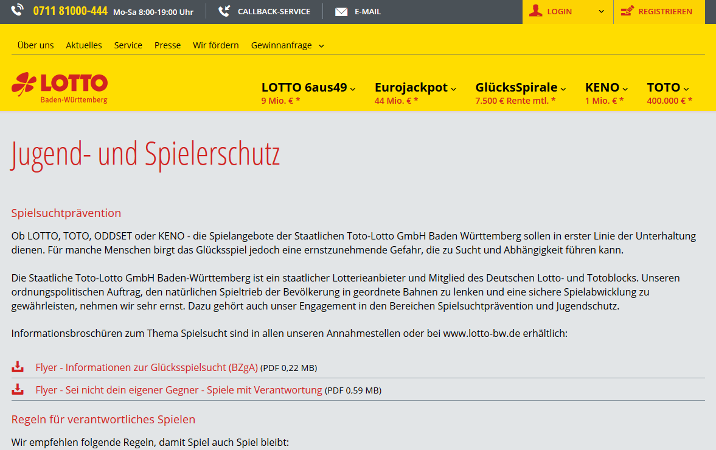Click (PDF 0,22 MB) file size text
The image size is (716, 450).
tap(289, 368)
